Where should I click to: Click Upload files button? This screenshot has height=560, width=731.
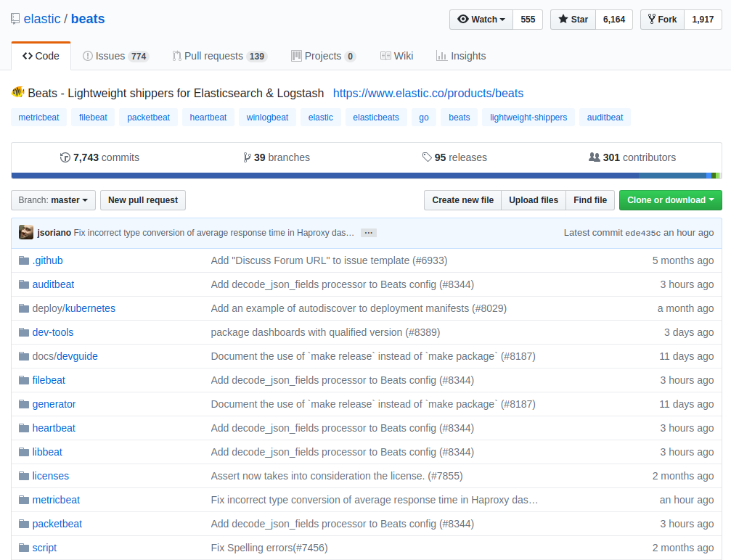tap(534, 200)
